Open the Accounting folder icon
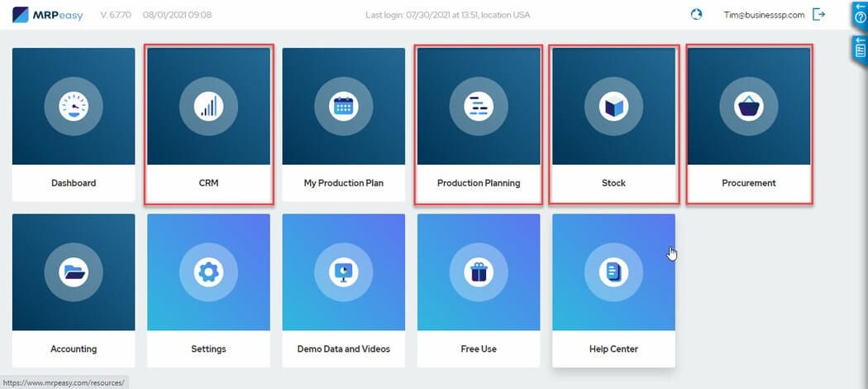 point(74,272)
